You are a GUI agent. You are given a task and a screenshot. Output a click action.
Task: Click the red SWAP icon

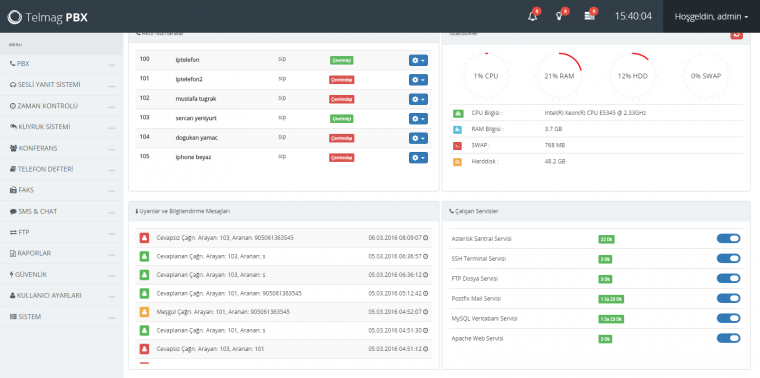tap(458, 145)
